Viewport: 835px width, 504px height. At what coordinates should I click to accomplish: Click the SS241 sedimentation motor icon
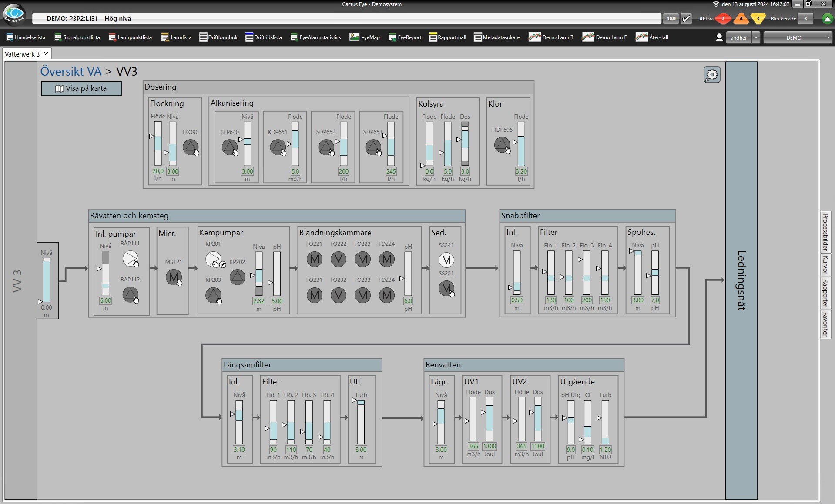(x=446, y=260)
